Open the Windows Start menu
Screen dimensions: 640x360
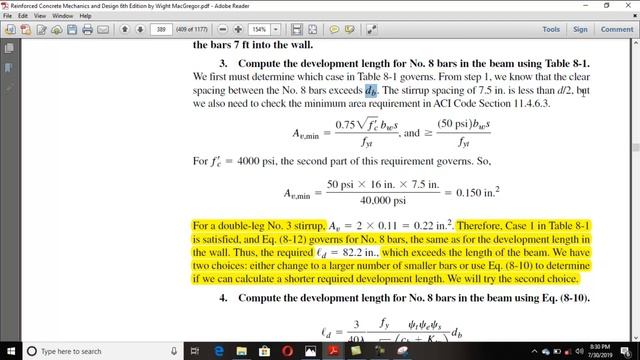[11, 351]
